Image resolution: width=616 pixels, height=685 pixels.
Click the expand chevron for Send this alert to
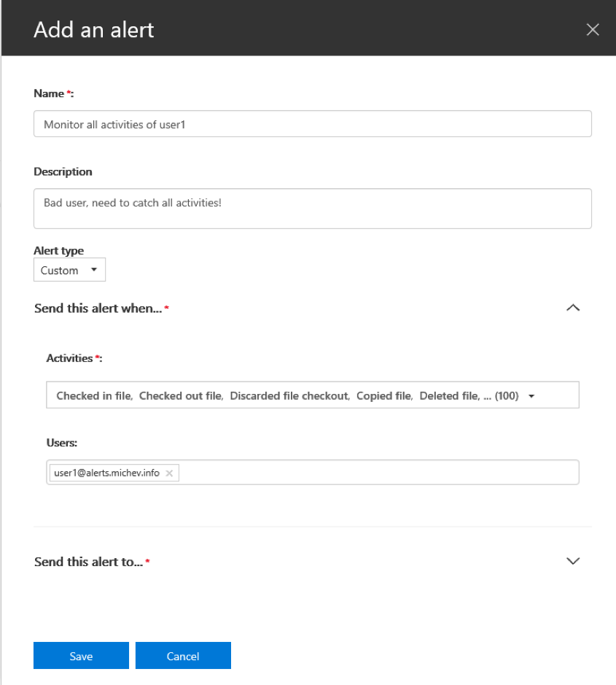[x=573, y=561]
